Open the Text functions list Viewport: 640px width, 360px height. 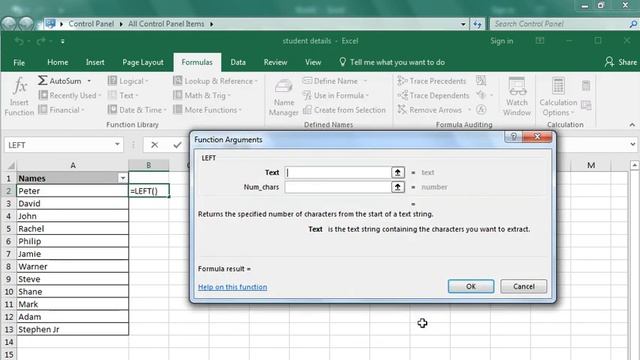(x=123, y=96)
